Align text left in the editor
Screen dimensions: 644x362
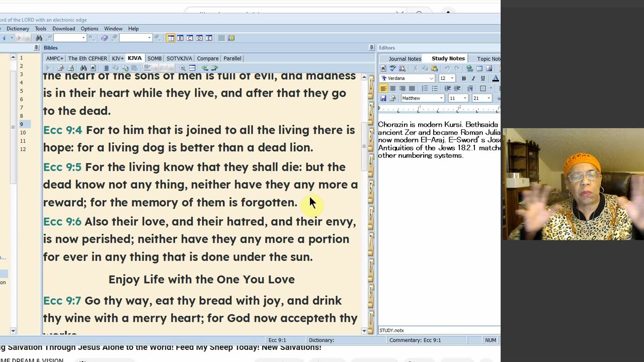coord(383,88)
